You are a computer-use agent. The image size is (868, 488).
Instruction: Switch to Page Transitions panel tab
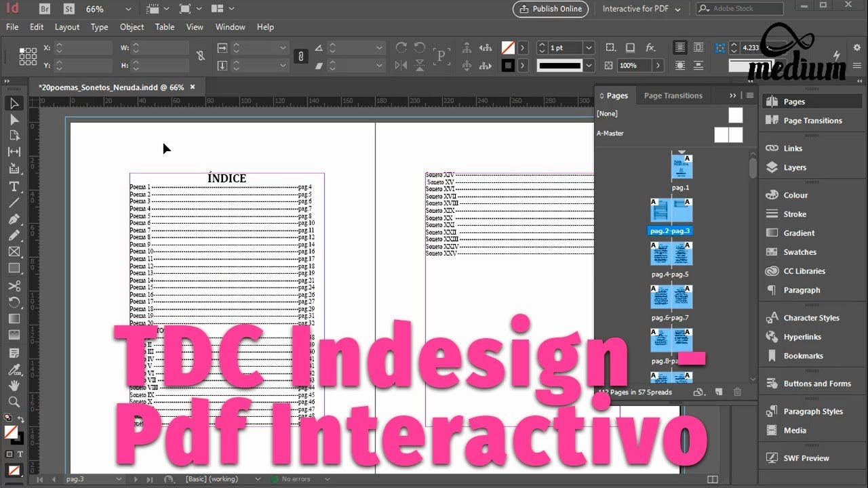pyautogui.click(x=673, y=96)
